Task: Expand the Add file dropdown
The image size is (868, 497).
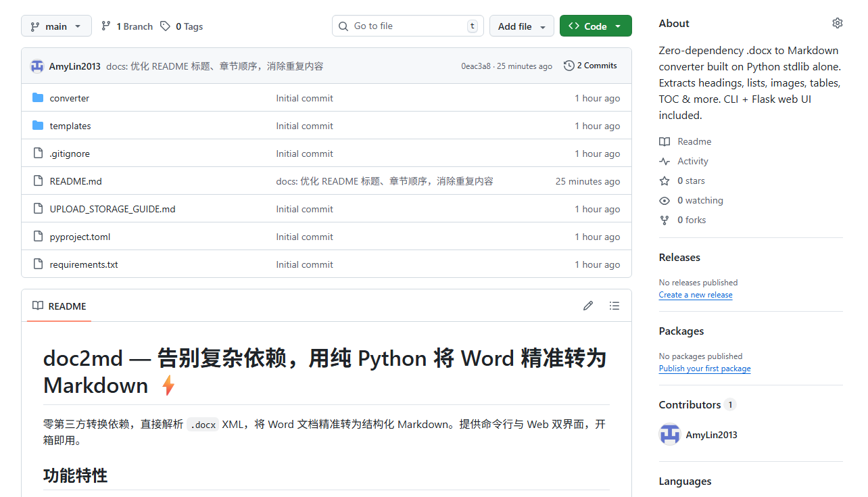Action: (521, 26)
